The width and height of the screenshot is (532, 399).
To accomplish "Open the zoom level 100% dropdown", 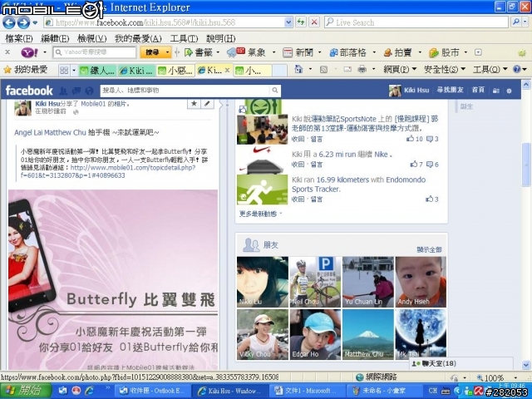I will coord(515,377).
